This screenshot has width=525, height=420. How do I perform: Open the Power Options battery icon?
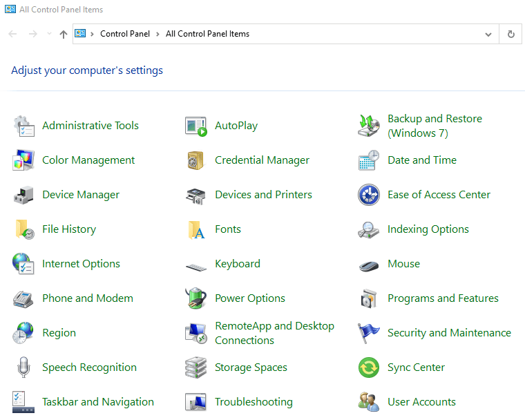[x=196, y=298]
